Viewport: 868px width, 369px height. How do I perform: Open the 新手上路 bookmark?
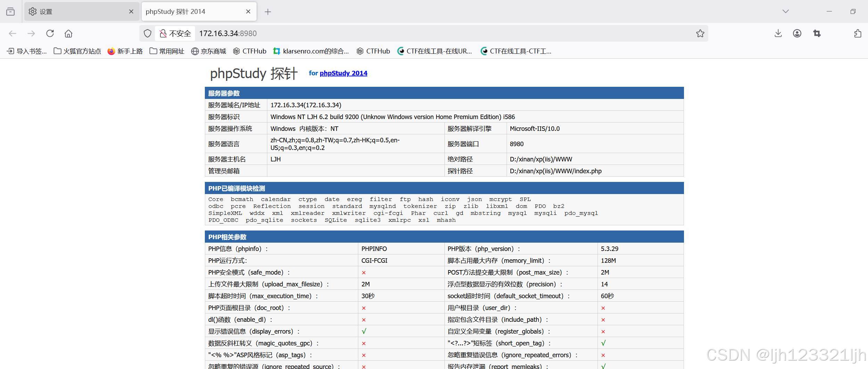[x=125, y=51]
